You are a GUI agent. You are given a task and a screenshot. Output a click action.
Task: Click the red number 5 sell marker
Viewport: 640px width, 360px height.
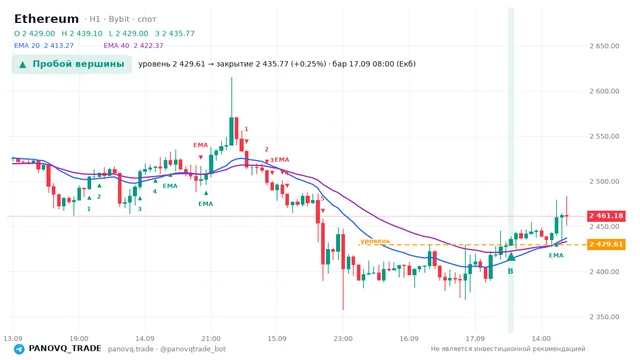coord(322,199)
